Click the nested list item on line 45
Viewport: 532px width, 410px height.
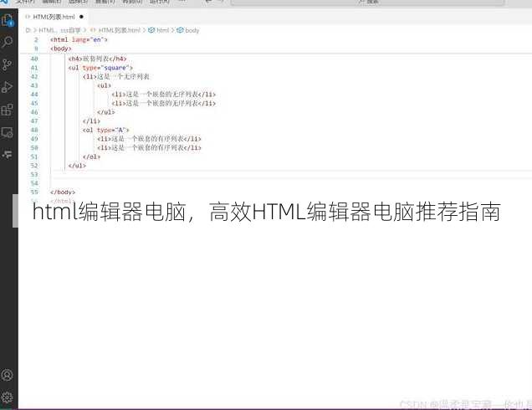click(164, 103)
